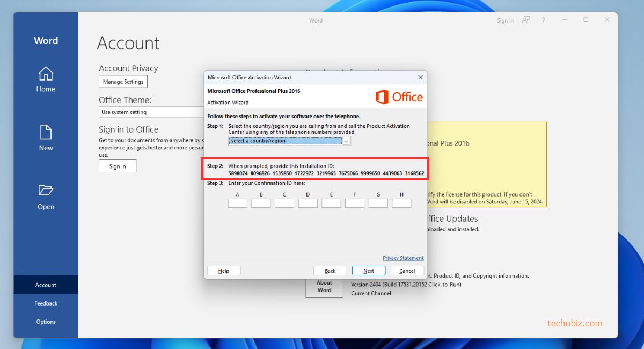
Task: Click the New document icon
Action: click(x=46, y=132)
